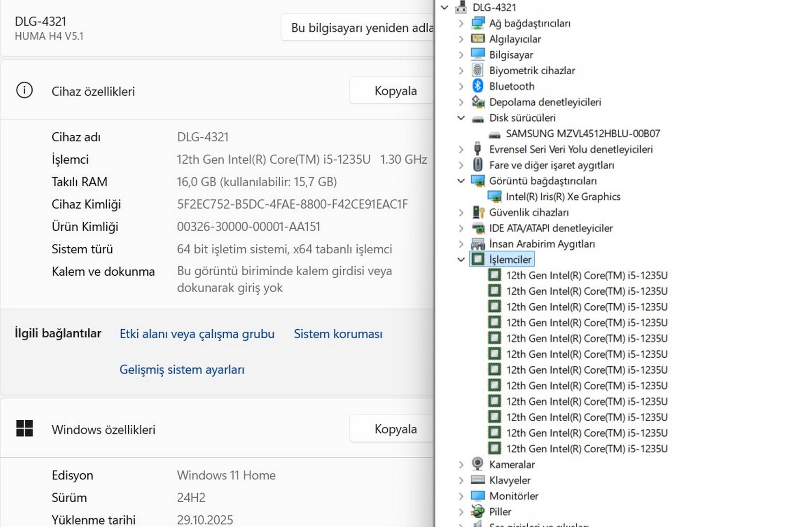Select the Monitörler tree item

point(514,496)
